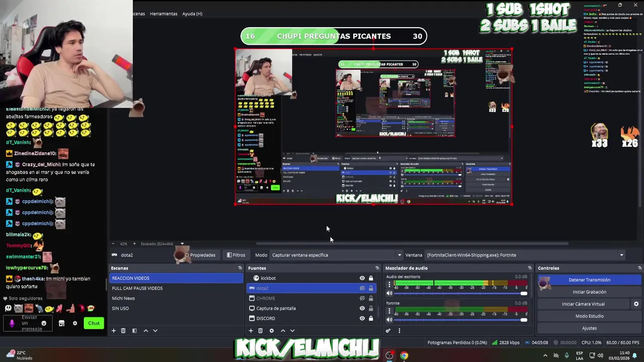Open chat settings gear icon
The image size is (644, 362).
point(75,323)
